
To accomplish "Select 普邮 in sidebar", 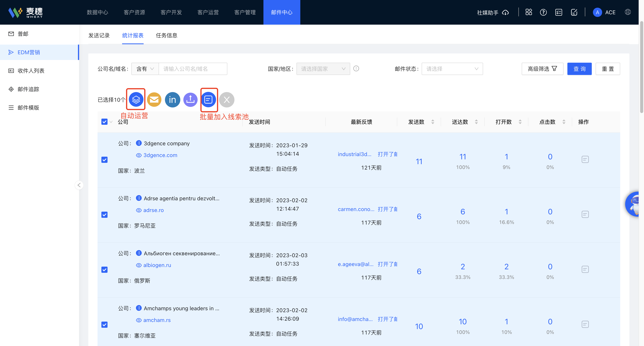I will tap(39, 34).
